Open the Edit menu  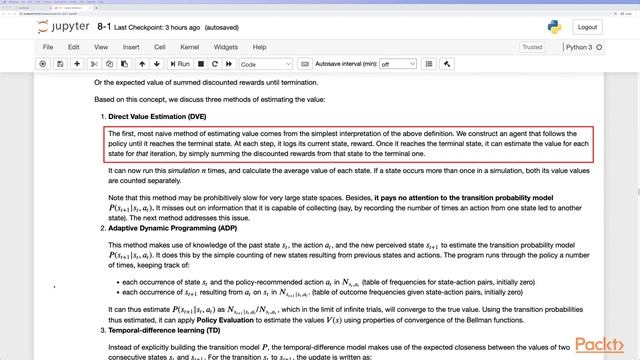click(73, 47)
